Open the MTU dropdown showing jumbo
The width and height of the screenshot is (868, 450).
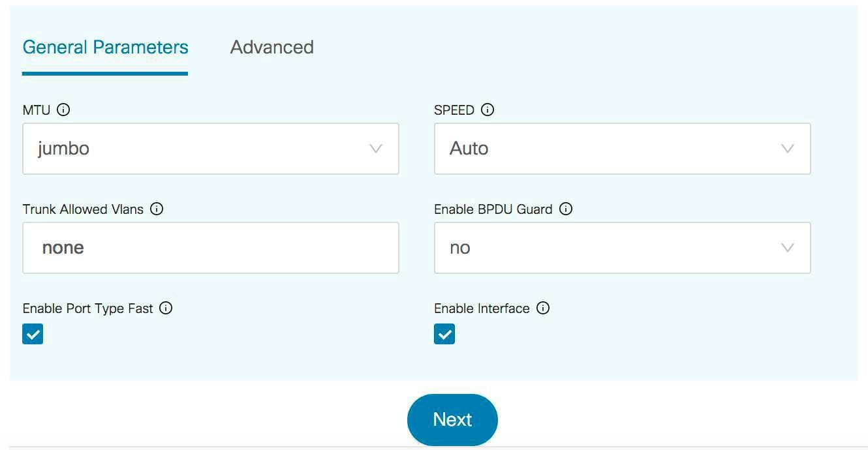click(211, 149)
